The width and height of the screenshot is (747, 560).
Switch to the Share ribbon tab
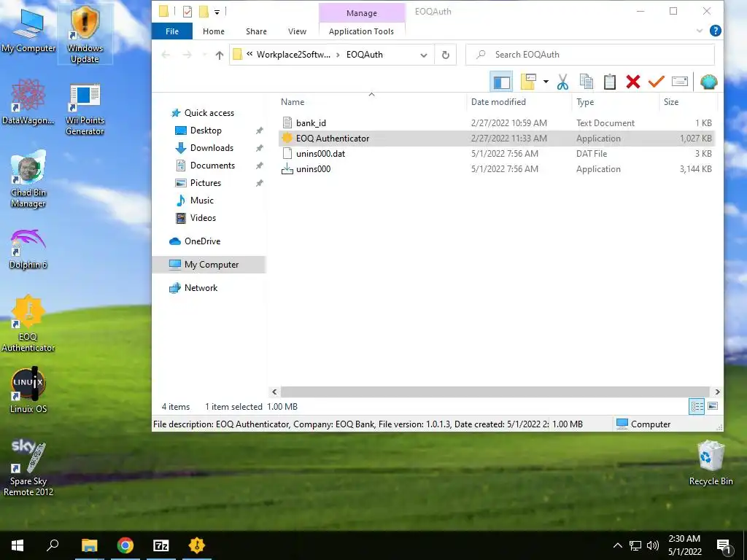tap(256, 31)
